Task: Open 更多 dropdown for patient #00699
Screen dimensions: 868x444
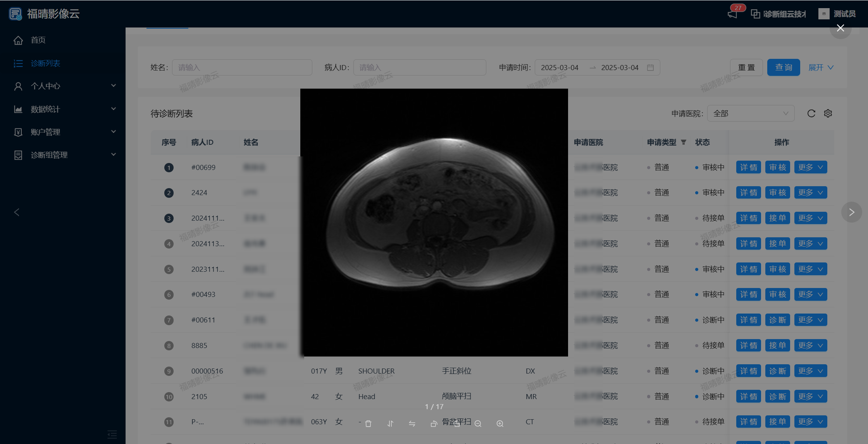Action: coord(810,167)
